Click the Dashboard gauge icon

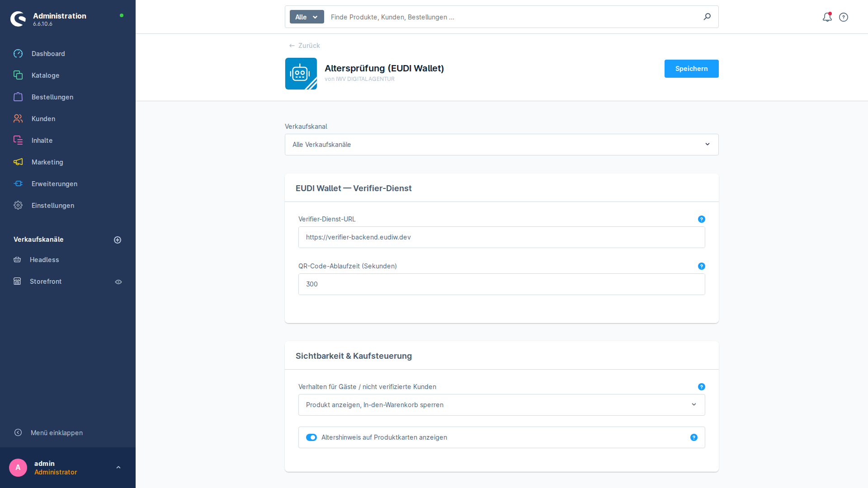18,54
